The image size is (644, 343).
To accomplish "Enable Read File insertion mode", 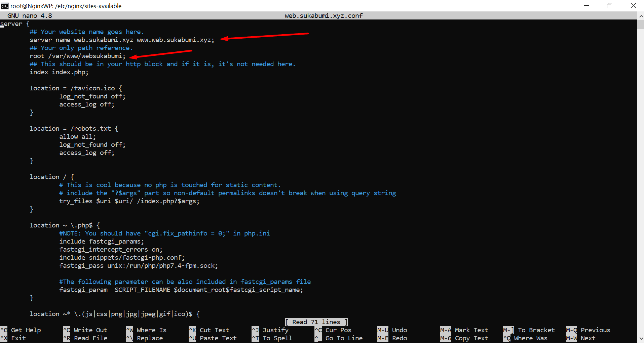I will [x=90, y=338].
